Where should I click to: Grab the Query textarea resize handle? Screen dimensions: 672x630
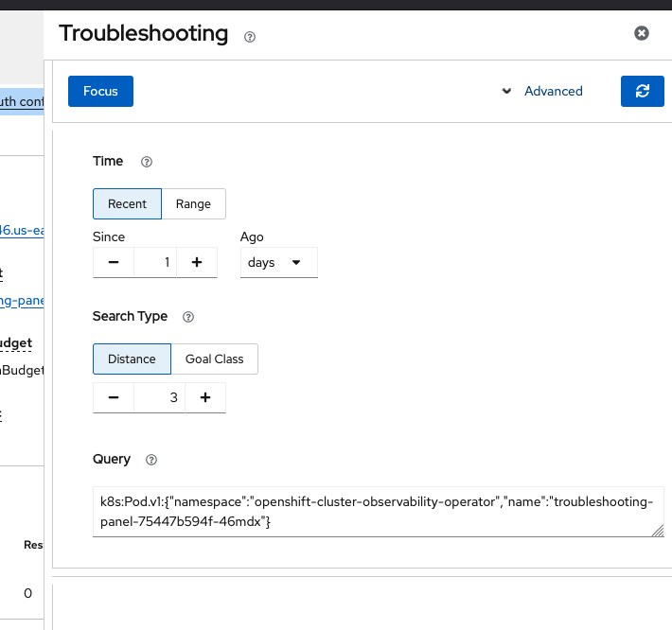[658, 531]
